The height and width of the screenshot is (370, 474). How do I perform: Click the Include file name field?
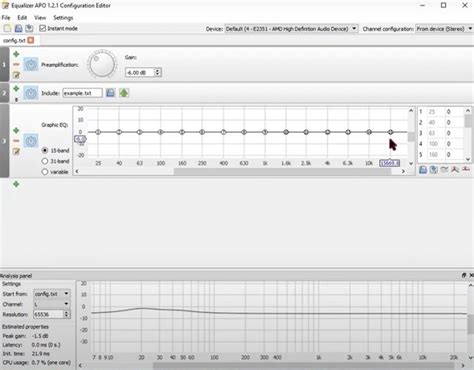[x=82, y=93]
